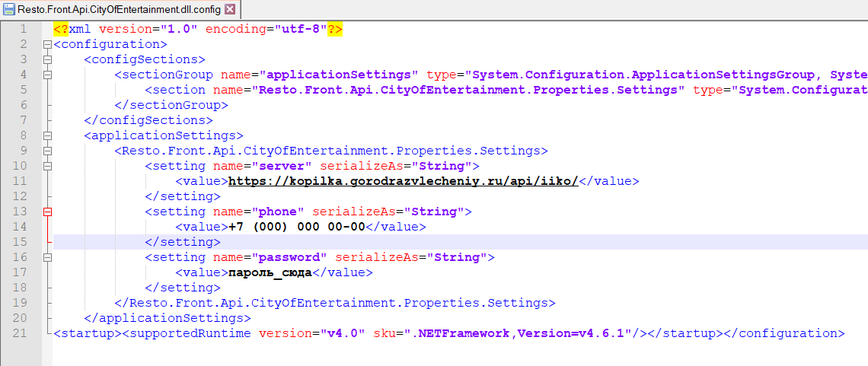Click the highlighted closing setting tag on line 15
868x366 pixels.
(x=183, y=242)
